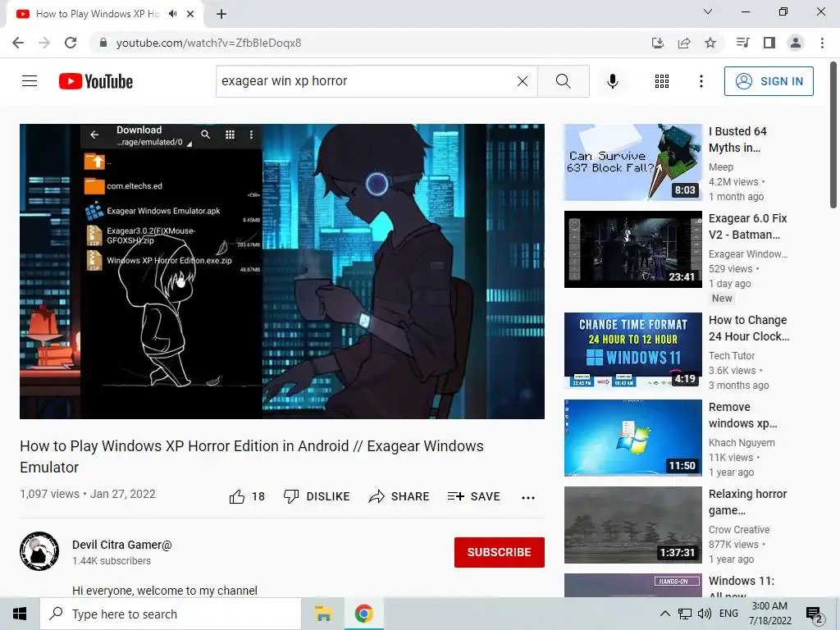Reload the page
Screen dimensions: 840x630
tap(71, 43)
